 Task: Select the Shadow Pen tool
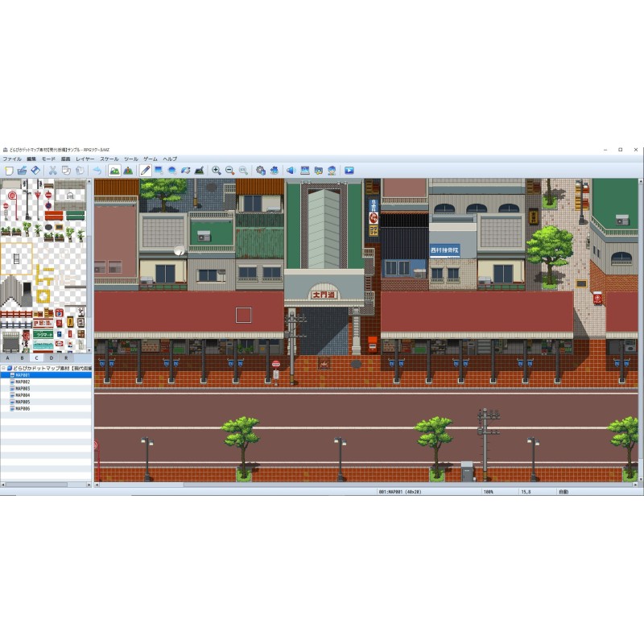pos(198,171)
